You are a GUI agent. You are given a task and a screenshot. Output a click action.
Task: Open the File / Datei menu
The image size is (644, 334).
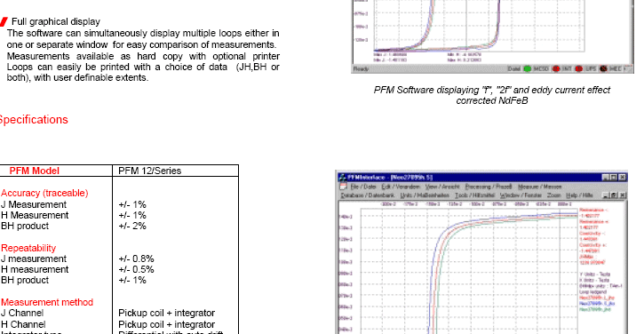[363, 187]
